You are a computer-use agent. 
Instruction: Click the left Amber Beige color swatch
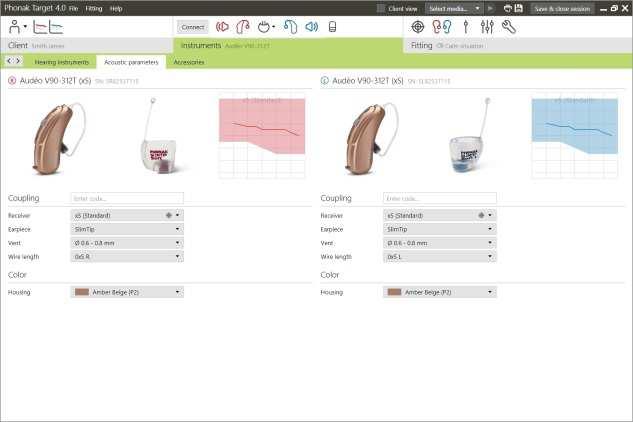[x=394, y=292]
